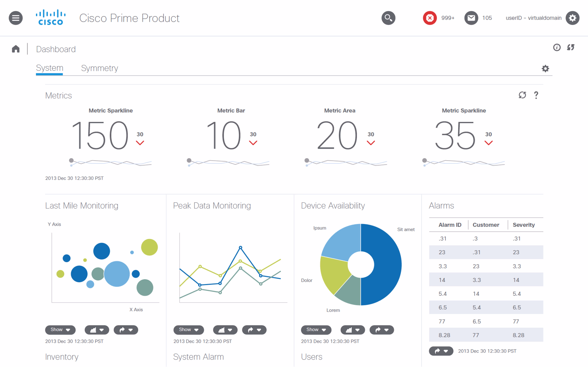Select the Metric Area value 20
This screenshot has width=588, height=367.
337,135
